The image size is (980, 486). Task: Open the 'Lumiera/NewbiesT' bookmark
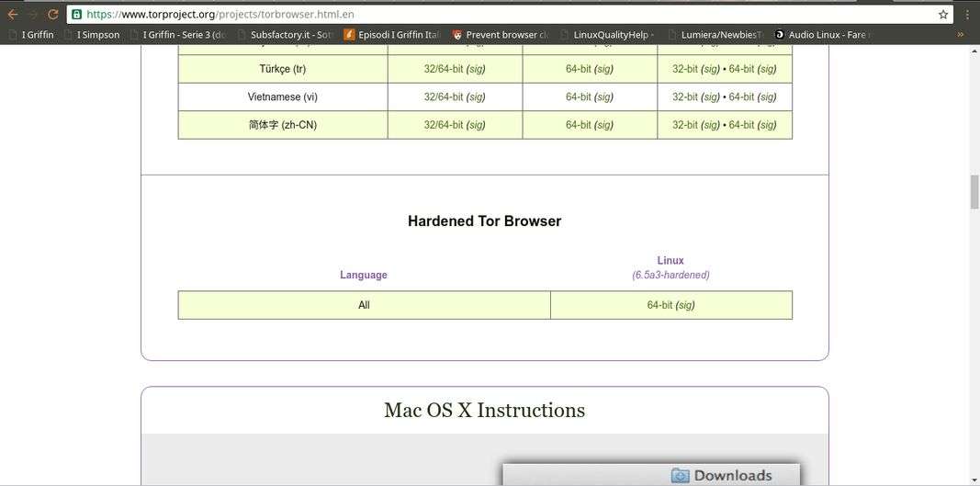715,35
